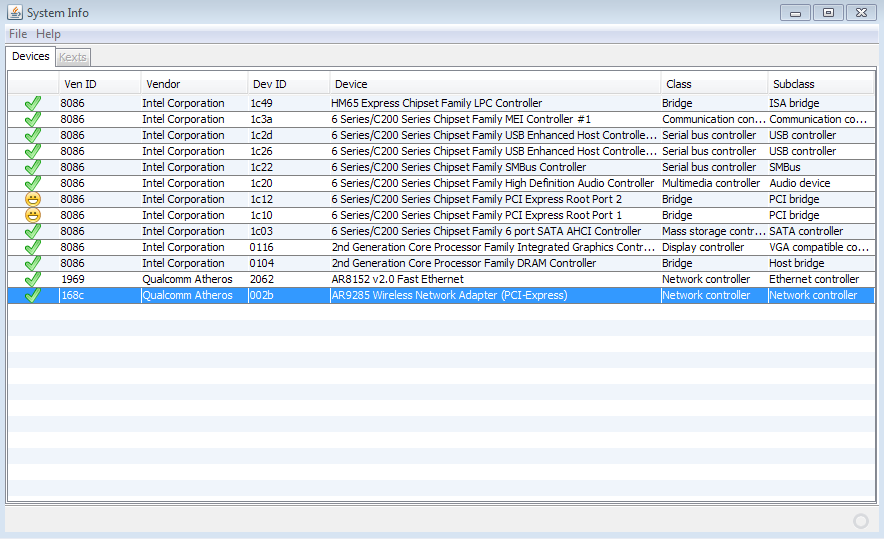Open the Help menu
This screenshot has height=539, width=884.
pos(48,34)
